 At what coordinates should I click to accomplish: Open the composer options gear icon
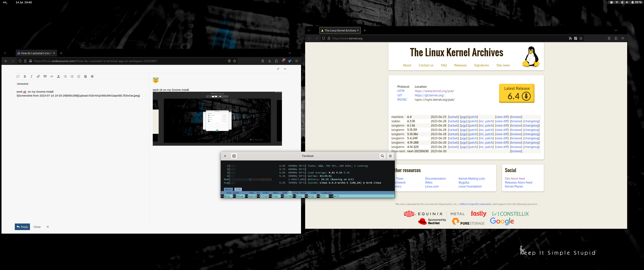(x=92, y=76)
